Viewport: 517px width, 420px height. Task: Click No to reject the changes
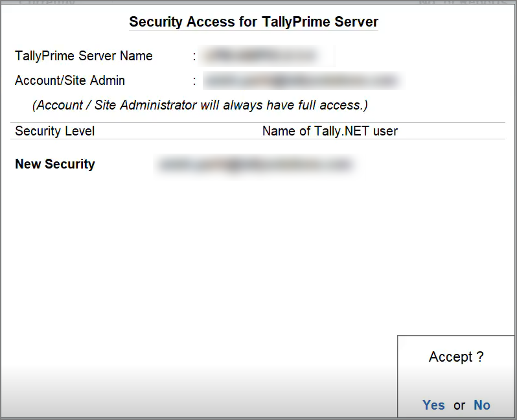pyautogui.click(x=481, y=405)
